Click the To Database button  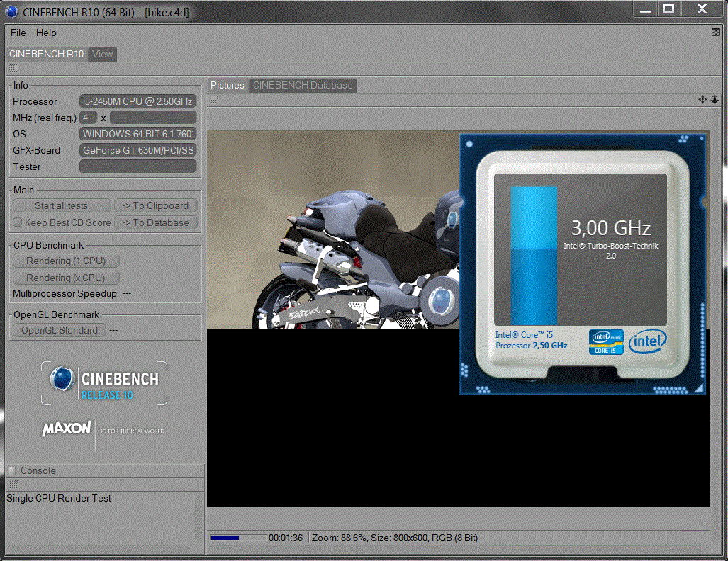(x=155, y=222)
